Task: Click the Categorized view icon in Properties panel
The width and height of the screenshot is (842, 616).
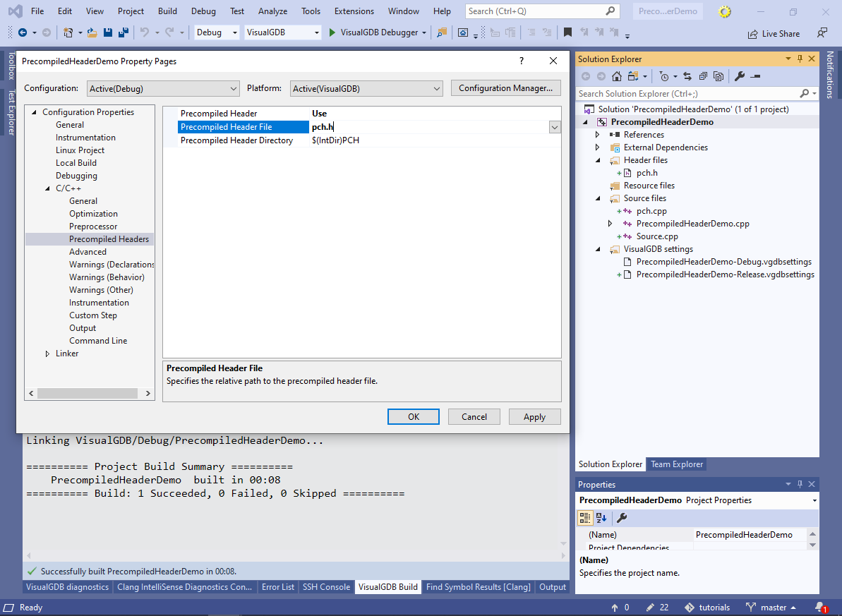Action: (585, 518)
